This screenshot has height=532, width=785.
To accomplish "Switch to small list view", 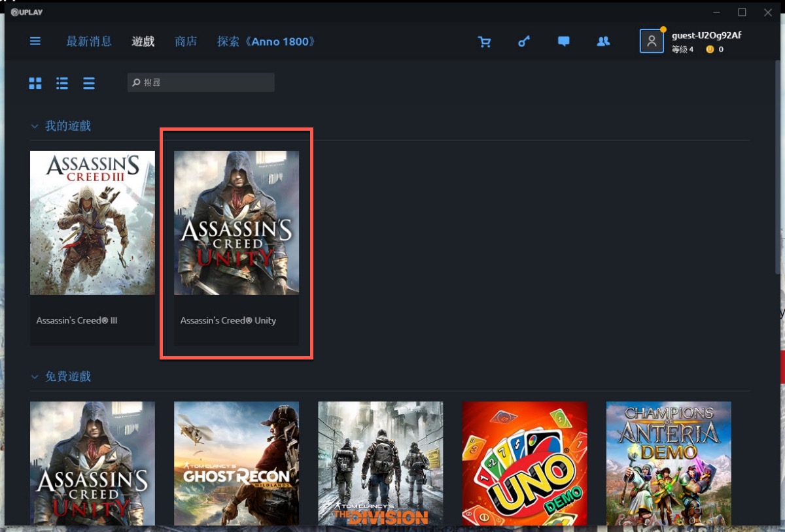I will tap(62, 83).
